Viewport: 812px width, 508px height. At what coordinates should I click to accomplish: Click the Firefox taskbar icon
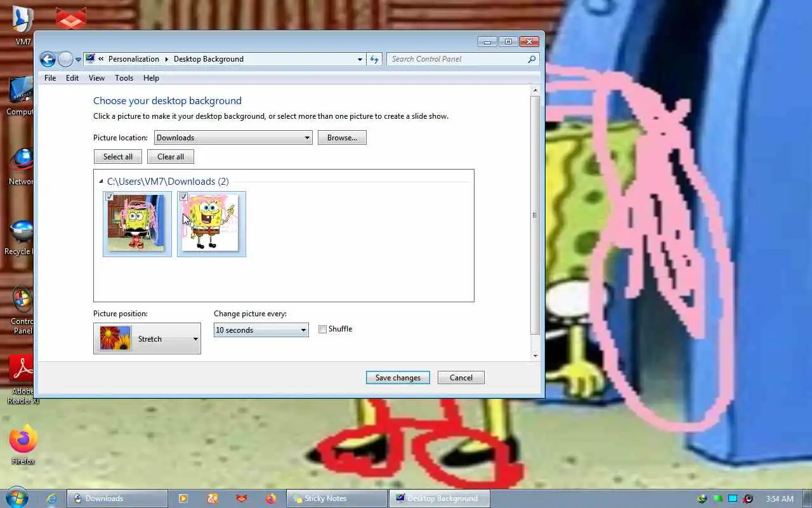point(271,498)
